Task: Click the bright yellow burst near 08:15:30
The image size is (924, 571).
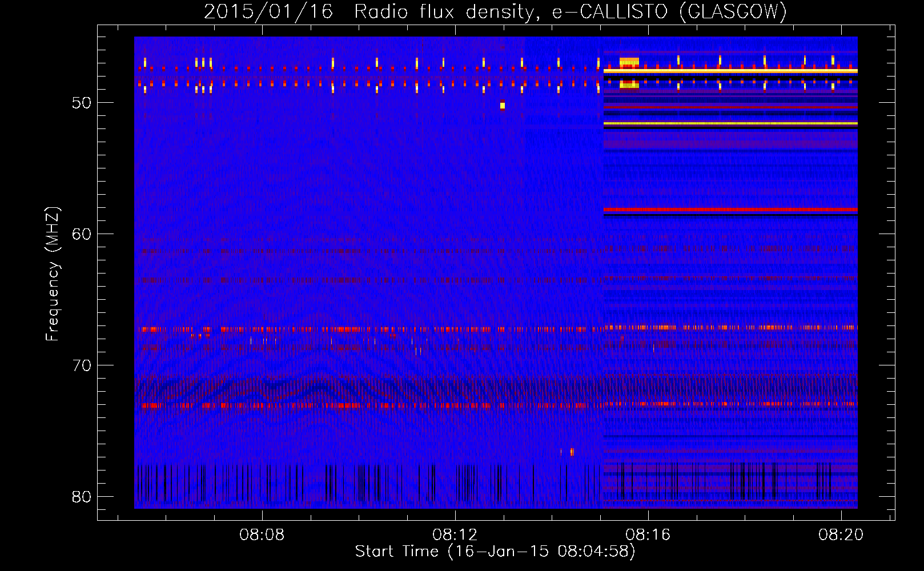Action: click(629, 62)
